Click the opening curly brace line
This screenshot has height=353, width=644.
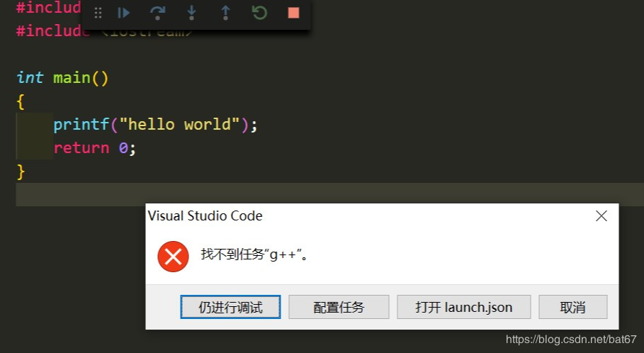coord(21,101)
